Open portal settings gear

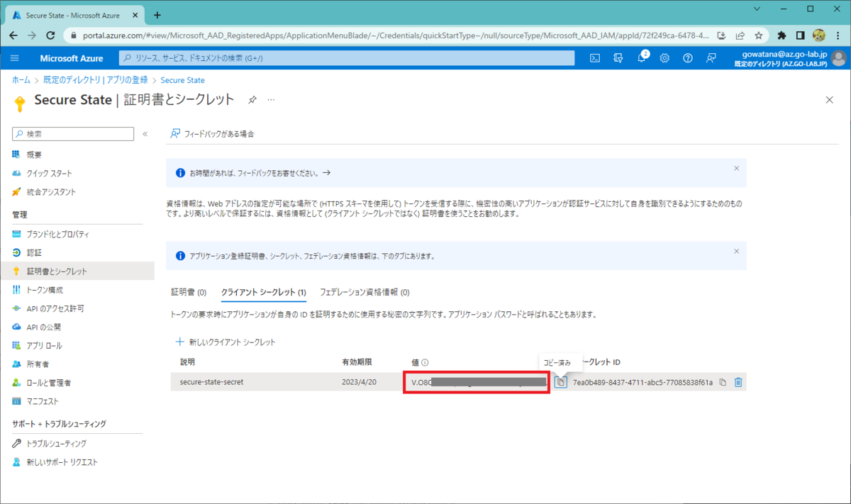(664, 58)
